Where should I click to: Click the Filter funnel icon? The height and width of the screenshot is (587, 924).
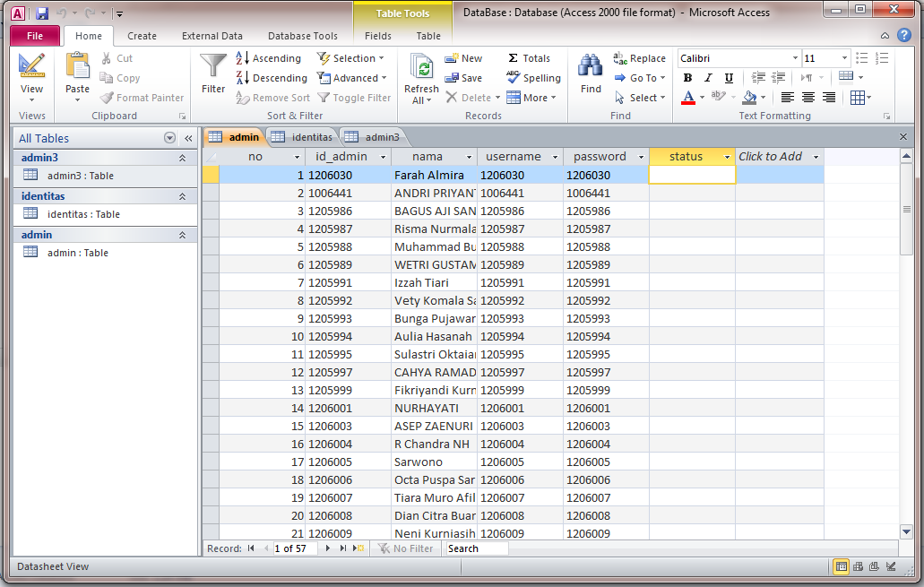point(212,65)
